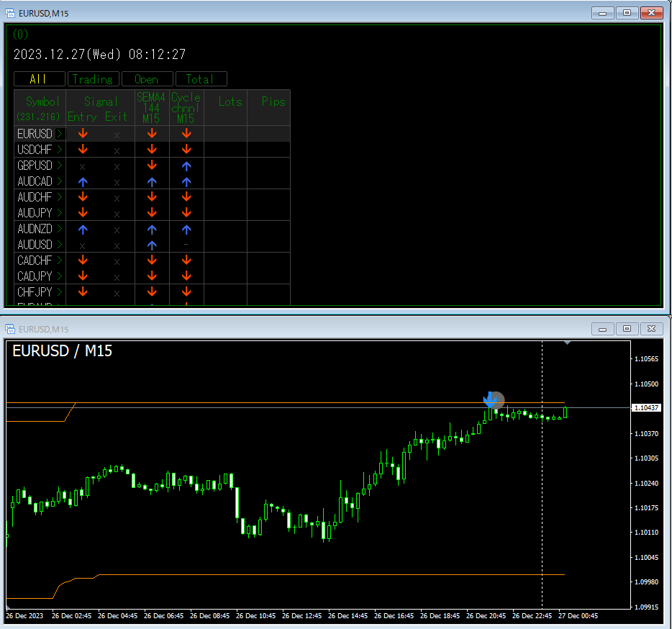Click the EURUSD symbol name
The image size is (672, 629).
click(x=35, y=134)
